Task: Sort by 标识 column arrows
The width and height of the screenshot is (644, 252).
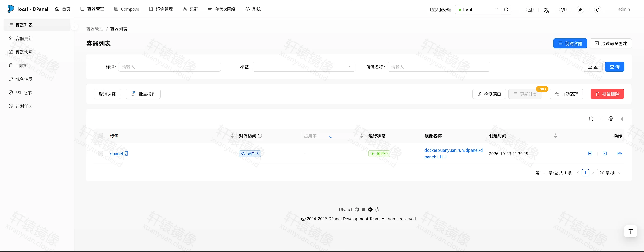Action: point(232,136)
